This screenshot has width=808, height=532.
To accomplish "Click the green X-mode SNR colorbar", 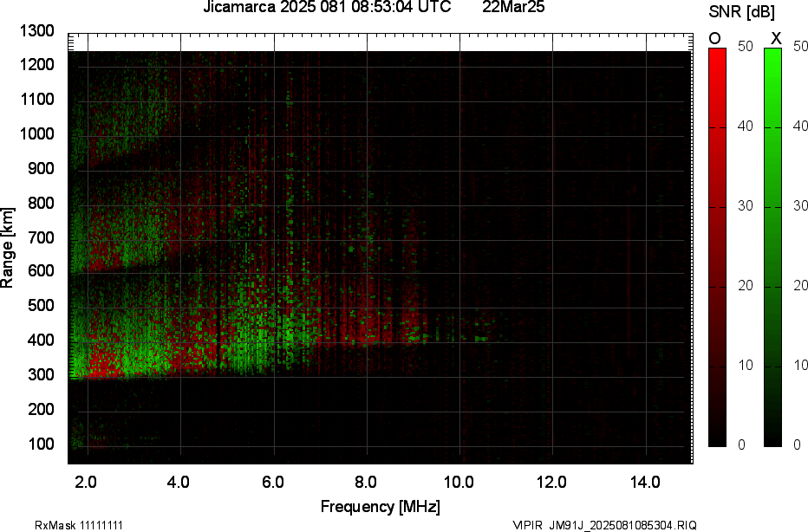I will coord(772,247).
